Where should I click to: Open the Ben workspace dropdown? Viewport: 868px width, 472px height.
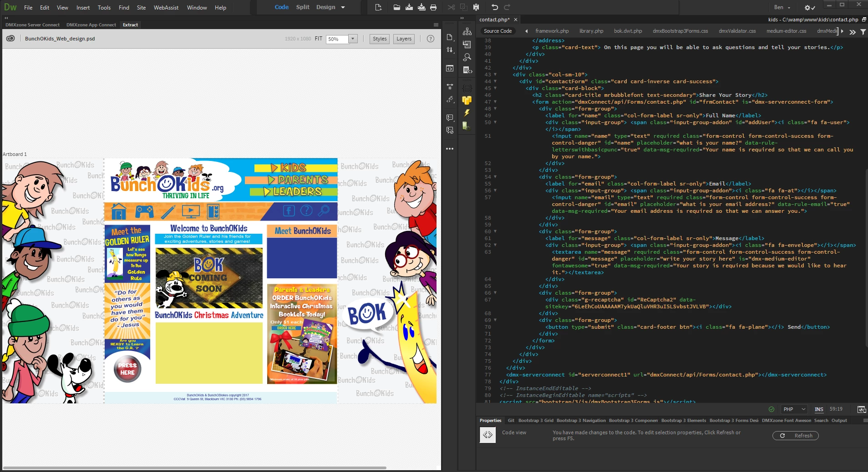click(x=782, y=7)
